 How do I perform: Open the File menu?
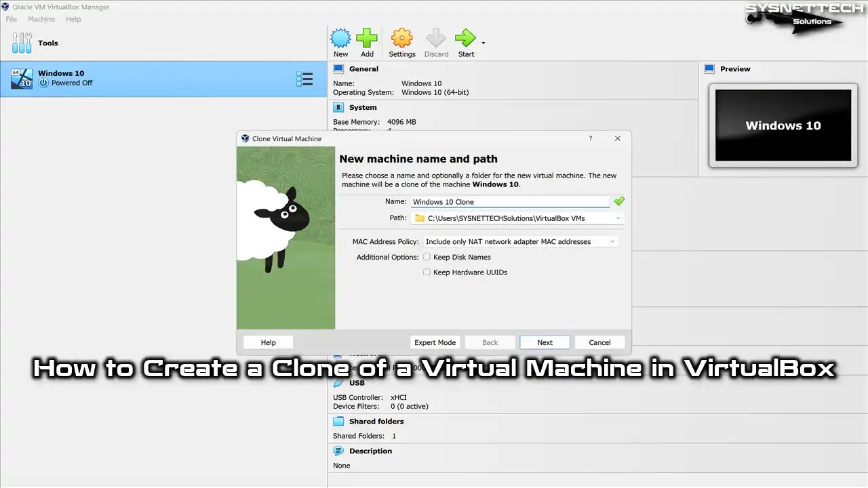(x=11, y=19)
